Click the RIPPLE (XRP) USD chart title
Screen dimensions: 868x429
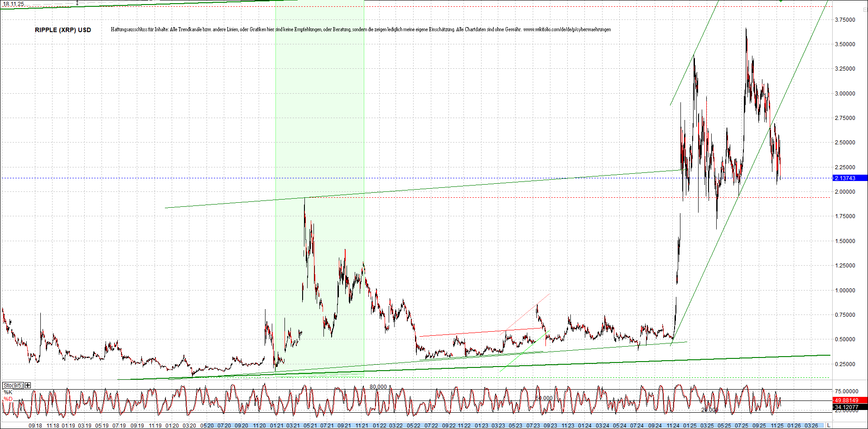[62, 30]
